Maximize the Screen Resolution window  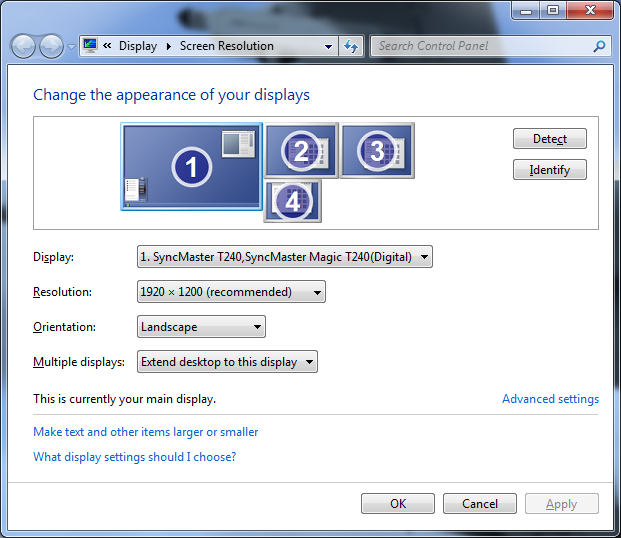(553, 11)
